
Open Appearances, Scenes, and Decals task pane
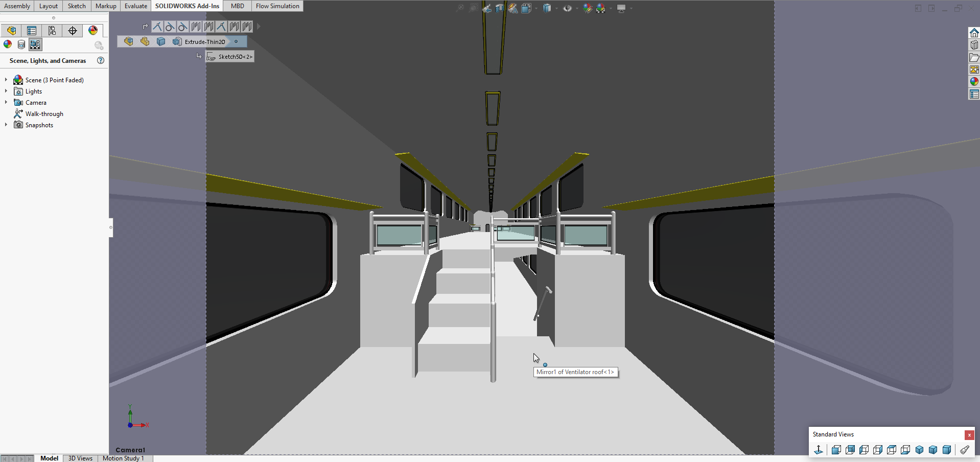coord(974,82)
